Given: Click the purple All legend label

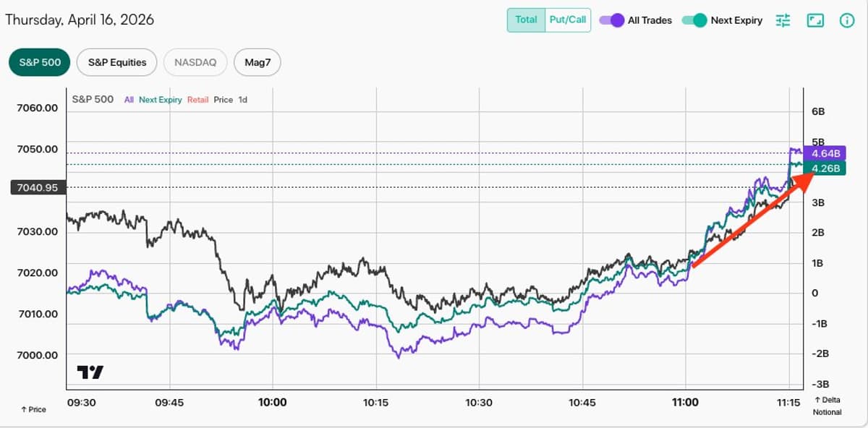Looking at the screenshot, I should pyautogui.click(x=129, y=100).
